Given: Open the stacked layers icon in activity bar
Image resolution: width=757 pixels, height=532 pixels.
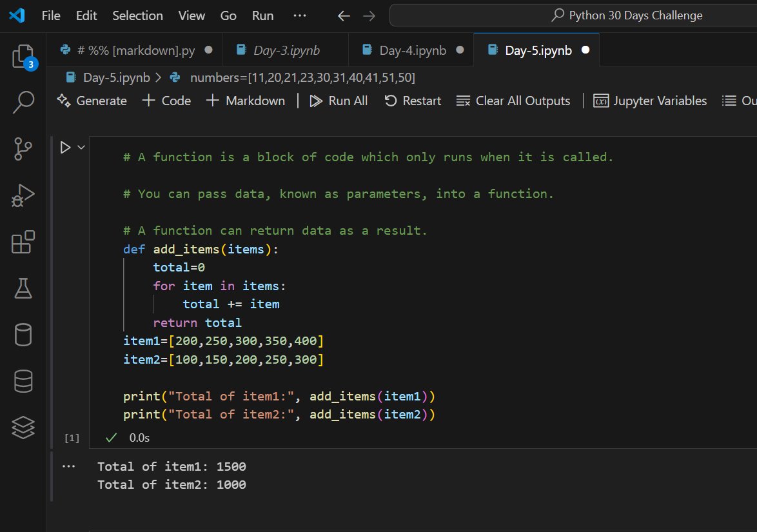Looking at the screenshot, I should click(23, 428).
